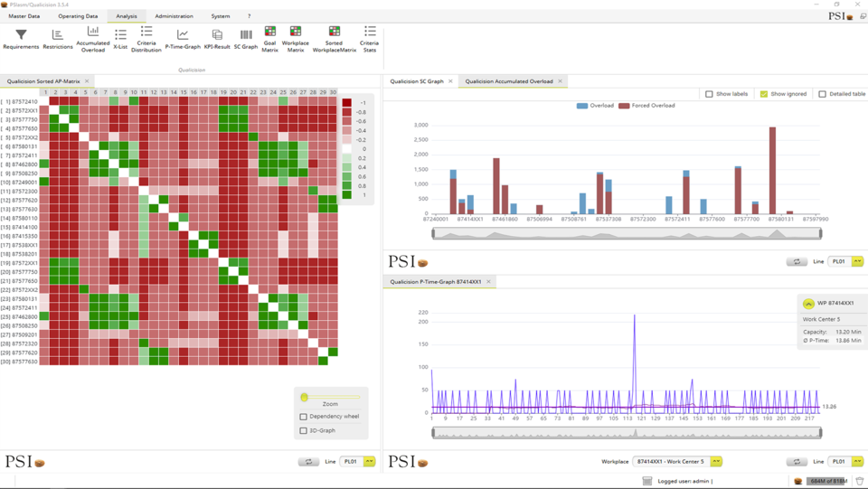
Task: Toggle the Forced Overload legend series
Action: pos(646,105)
